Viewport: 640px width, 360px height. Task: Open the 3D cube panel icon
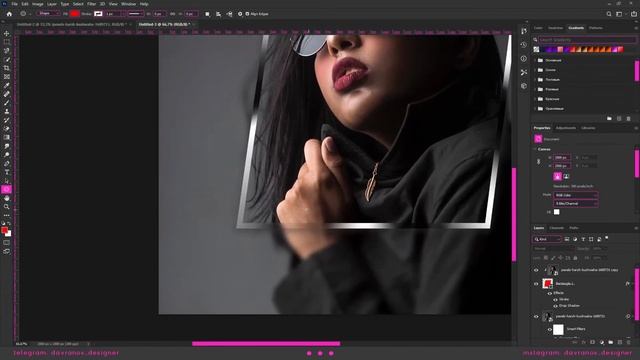[524, 86]
